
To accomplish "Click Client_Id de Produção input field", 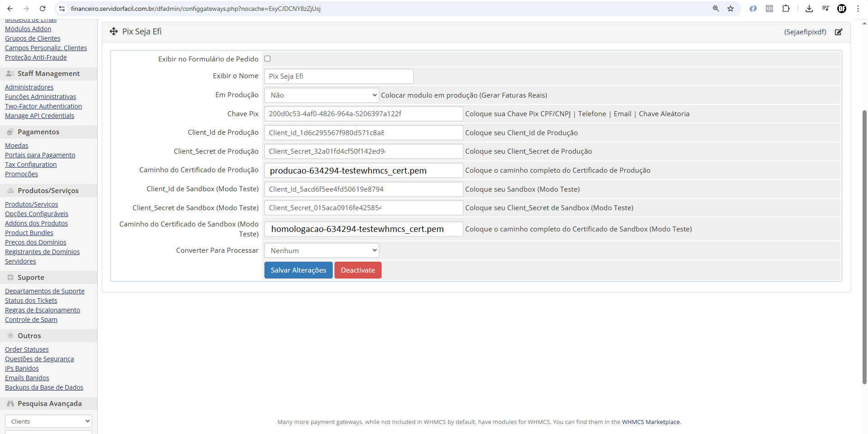I will tap(364, 132).
